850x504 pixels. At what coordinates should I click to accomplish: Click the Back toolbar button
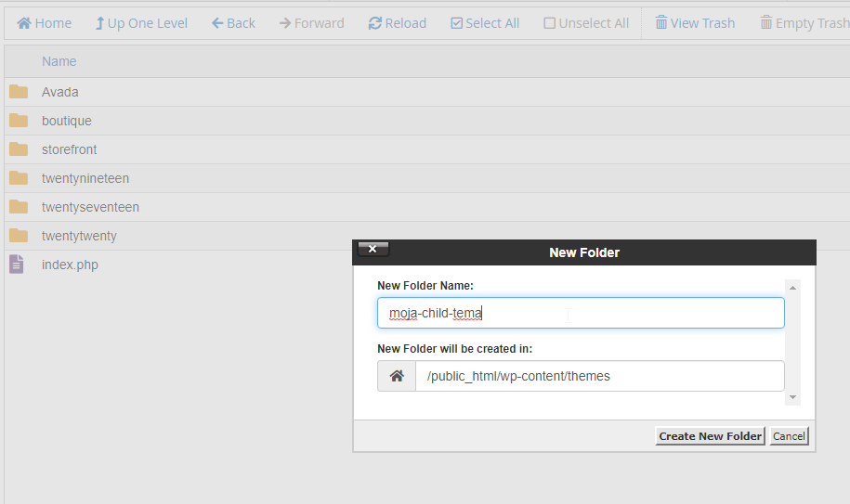pos(233,23)
